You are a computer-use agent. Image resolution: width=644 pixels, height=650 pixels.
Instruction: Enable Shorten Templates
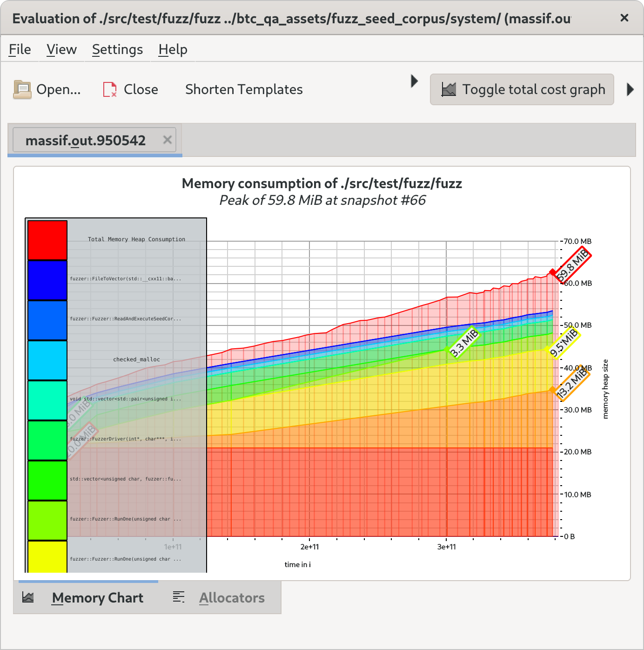[x=243, y=89]
